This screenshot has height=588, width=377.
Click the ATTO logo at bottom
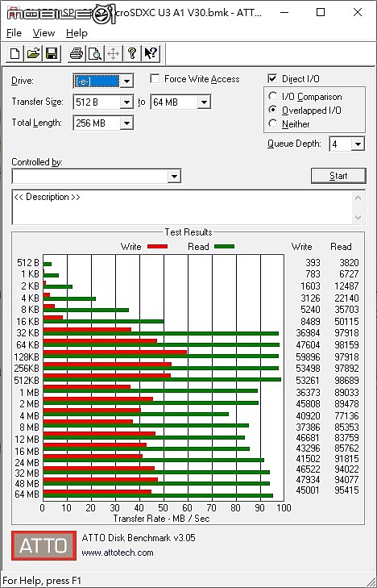tap(43, 545)
